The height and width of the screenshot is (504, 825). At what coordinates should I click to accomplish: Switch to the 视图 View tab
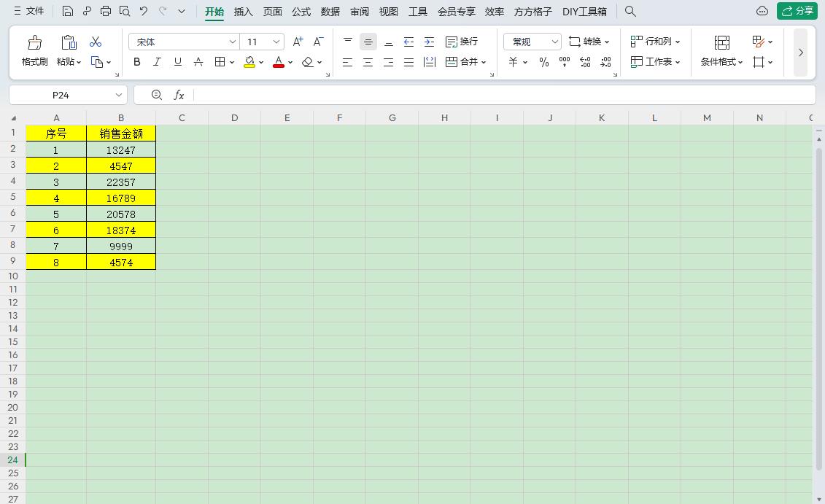click(389, 12)
